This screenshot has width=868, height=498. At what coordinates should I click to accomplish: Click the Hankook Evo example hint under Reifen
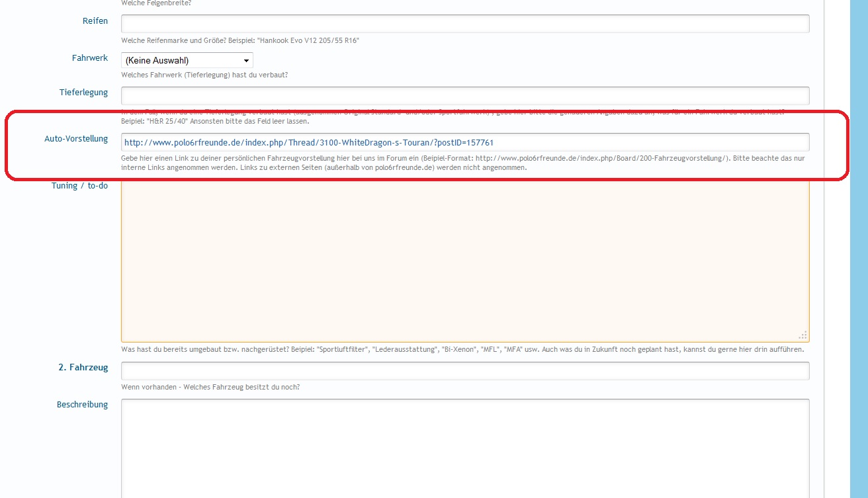click(240, 41)
